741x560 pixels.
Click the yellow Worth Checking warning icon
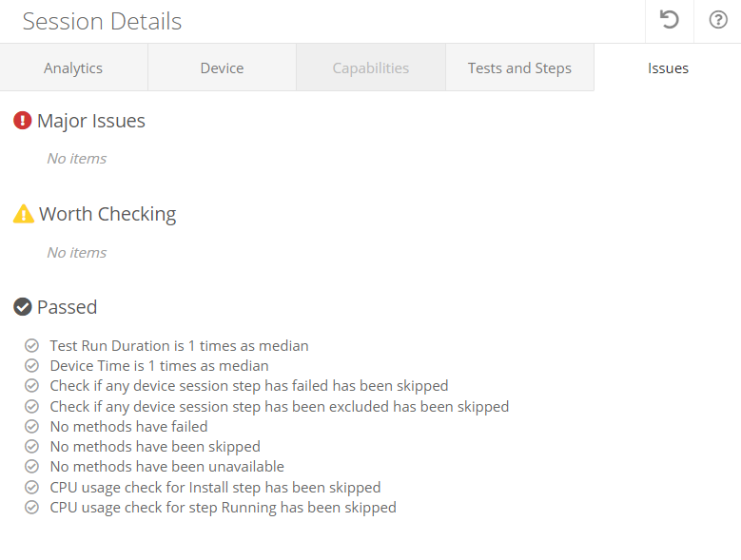pos(24,214)
